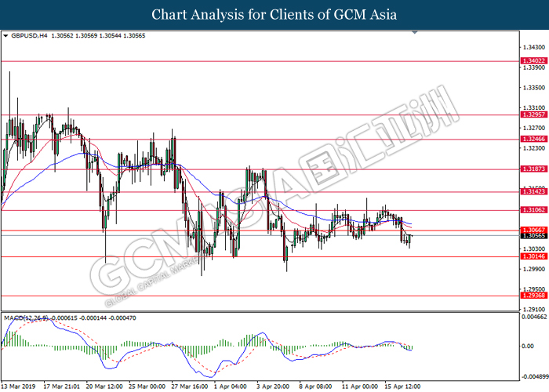Click the 1.32466 red price label
This screenshot has width=549, height=392.
click(532, 140)
